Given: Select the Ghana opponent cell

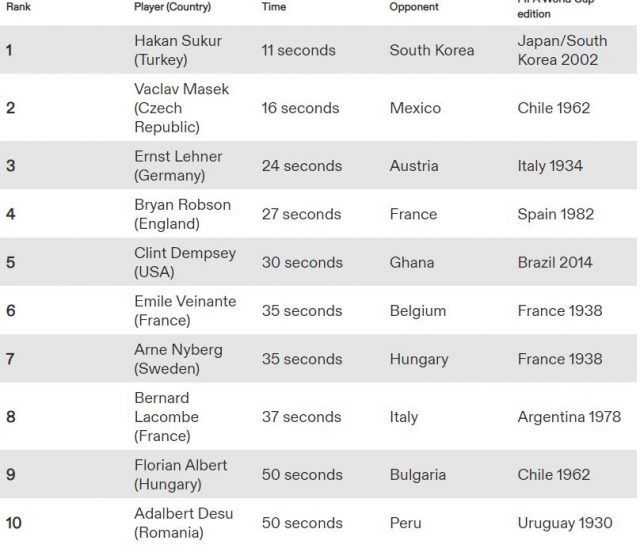Looking at the screenshot, I should click(x=412, y=262).
